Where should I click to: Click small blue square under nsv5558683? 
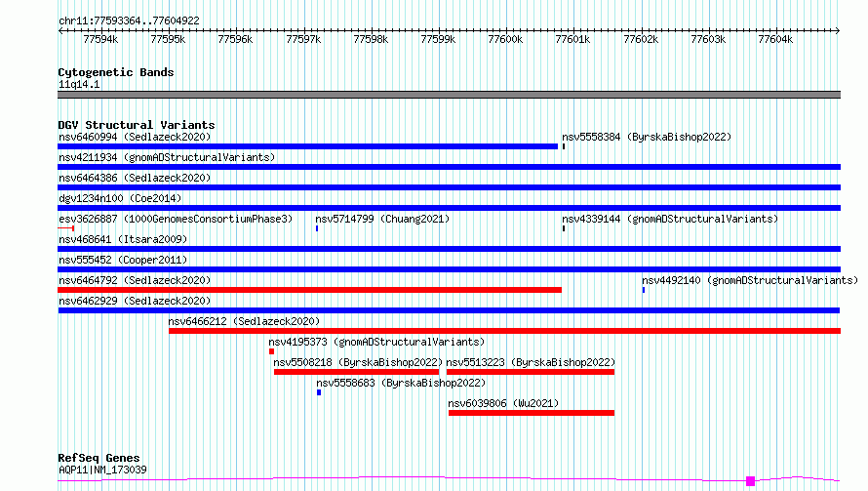click(319, 392)
